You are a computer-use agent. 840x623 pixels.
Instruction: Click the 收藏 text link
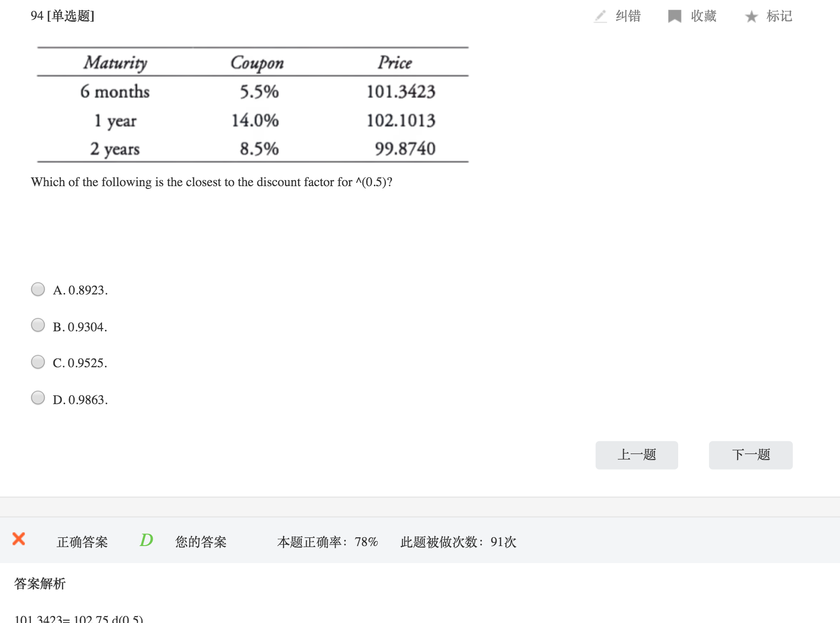(x=703, y=16)
